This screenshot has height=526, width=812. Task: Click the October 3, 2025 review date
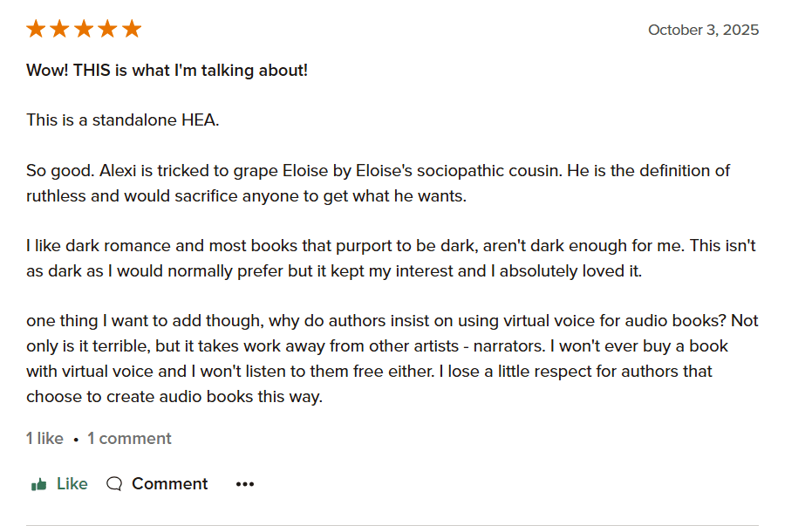[703, 30]
